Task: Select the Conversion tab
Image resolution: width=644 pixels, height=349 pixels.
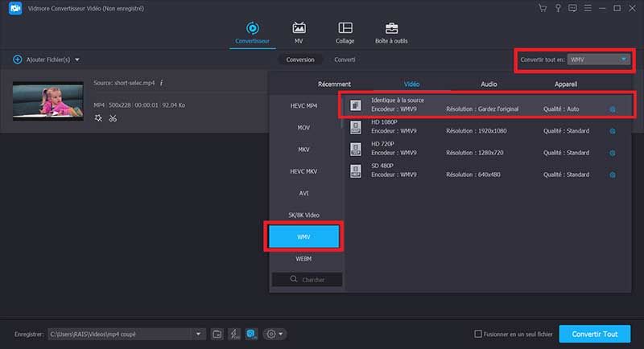Action: click(300, 60)
